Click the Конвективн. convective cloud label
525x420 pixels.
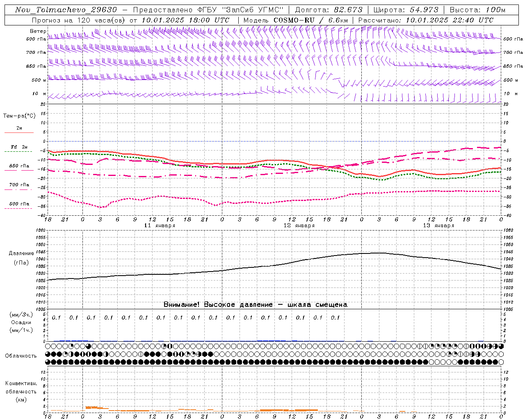click(21, 383)
